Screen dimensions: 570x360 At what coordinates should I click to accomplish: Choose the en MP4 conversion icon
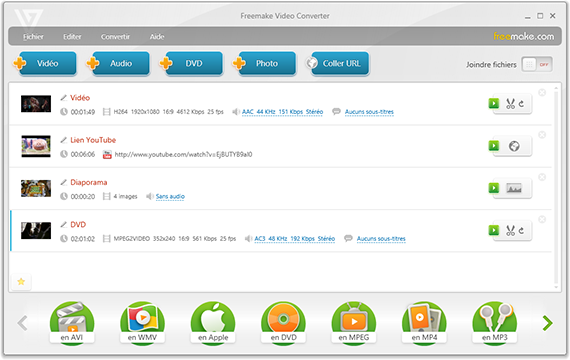click(424, 322)
